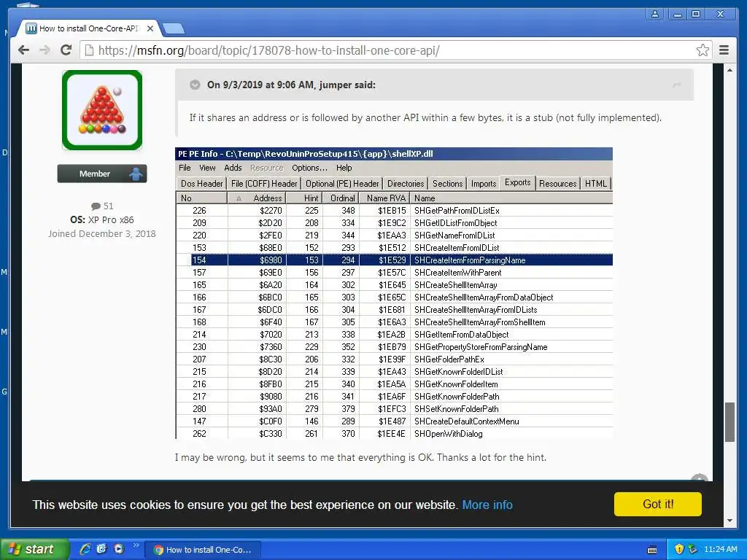Click the Optional (PE) Header tab
747x560 pixels.
click(342, 183)
